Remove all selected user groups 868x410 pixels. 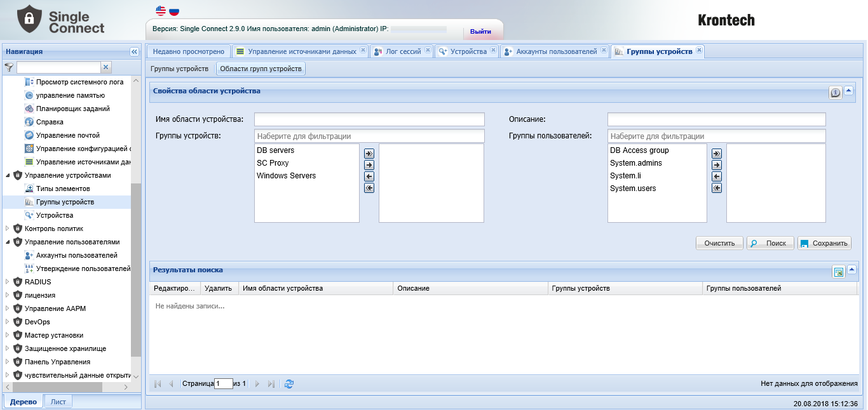[x=717, y=188]
